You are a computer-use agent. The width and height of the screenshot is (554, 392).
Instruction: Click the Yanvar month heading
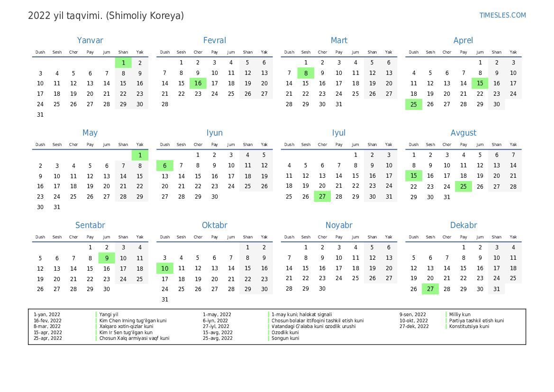click(90, 40)
